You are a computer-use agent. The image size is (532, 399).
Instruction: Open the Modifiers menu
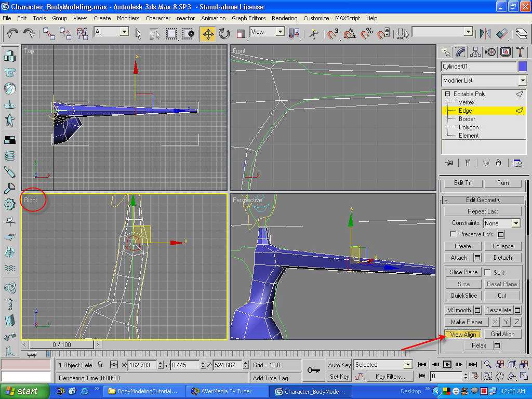(x=128, y=18)
